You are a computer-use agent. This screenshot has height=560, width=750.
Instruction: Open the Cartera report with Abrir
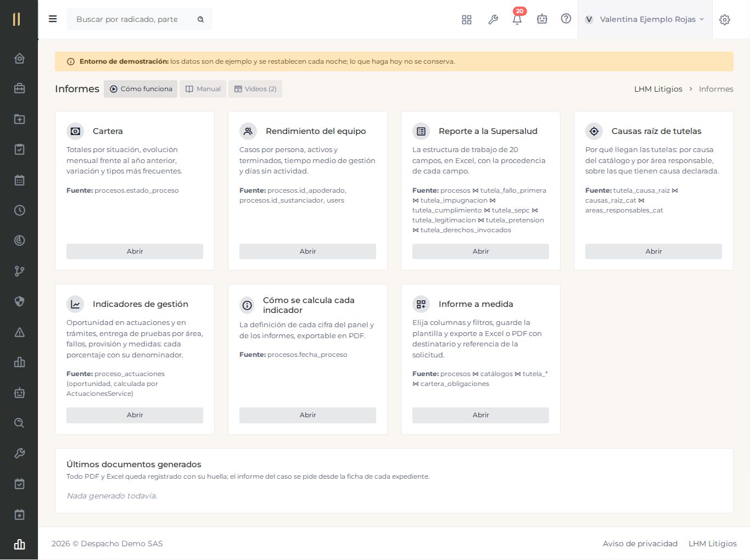pyautogui.click(x=135, y=251)
